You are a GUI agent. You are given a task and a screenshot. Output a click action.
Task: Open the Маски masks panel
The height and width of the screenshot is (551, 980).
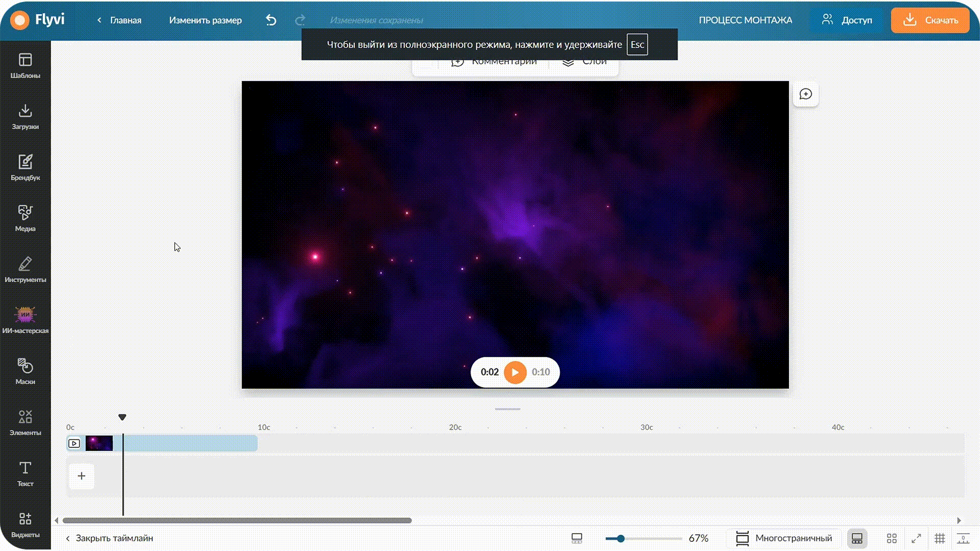click(x=25, y=372)
